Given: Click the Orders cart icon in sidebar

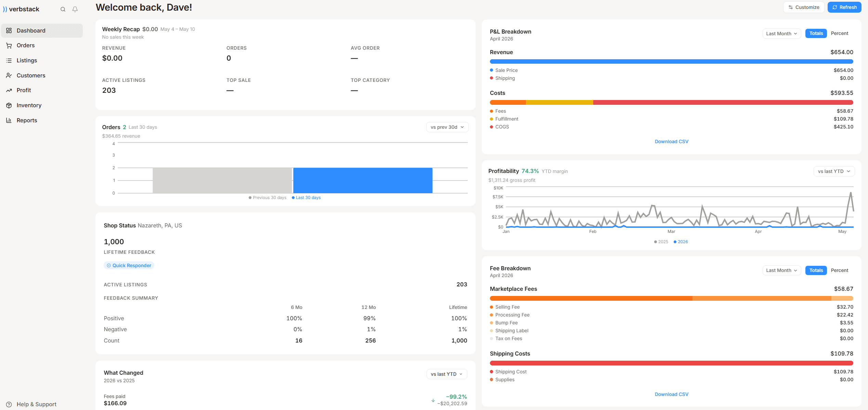Looking at the screenshot, I should tap(9, 45).
